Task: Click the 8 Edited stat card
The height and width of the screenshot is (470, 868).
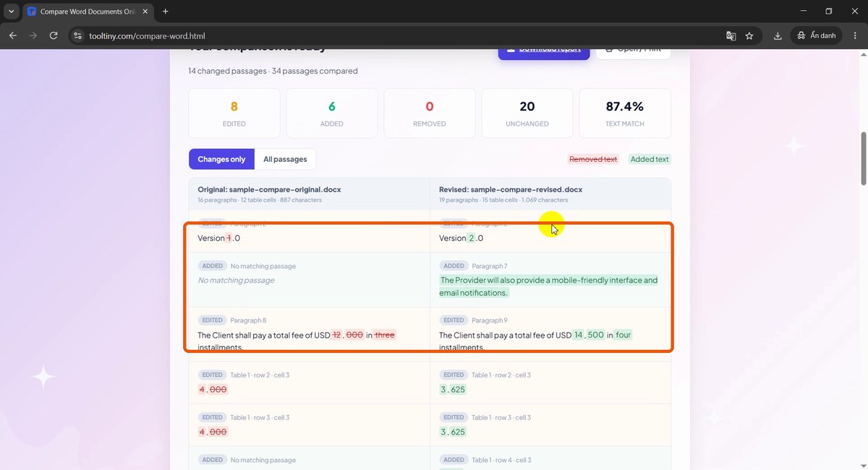Action: point(234,113)
